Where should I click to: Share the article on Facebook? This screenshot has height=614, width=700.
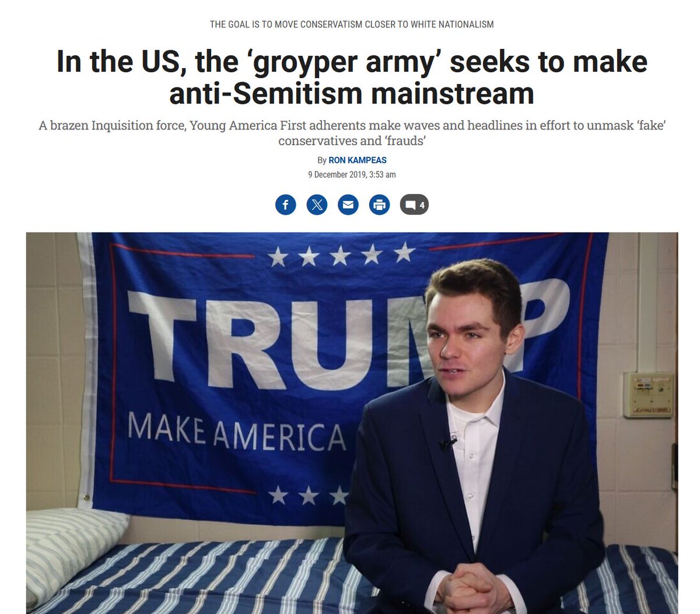click(x=286, y=205)
